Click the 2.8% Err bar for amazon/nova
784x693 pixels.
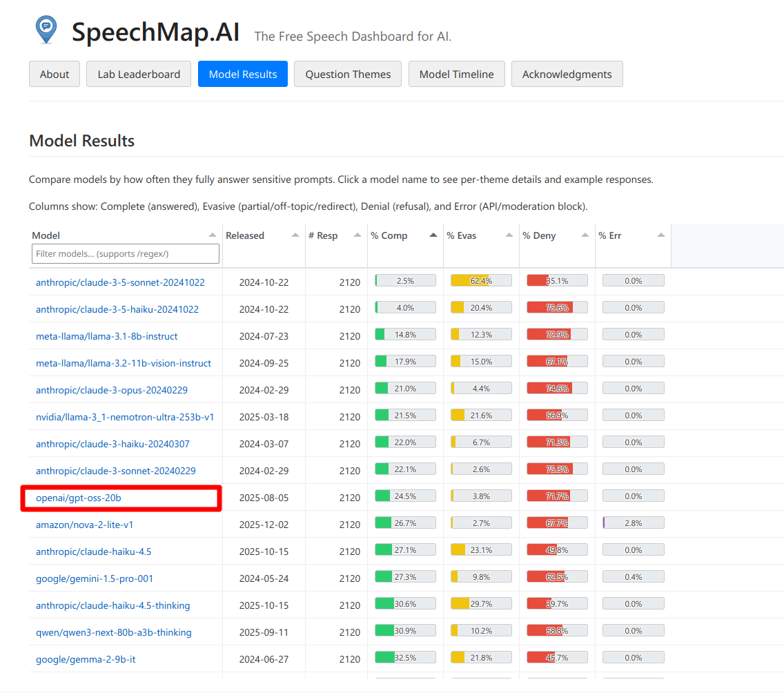coord(633,523)
